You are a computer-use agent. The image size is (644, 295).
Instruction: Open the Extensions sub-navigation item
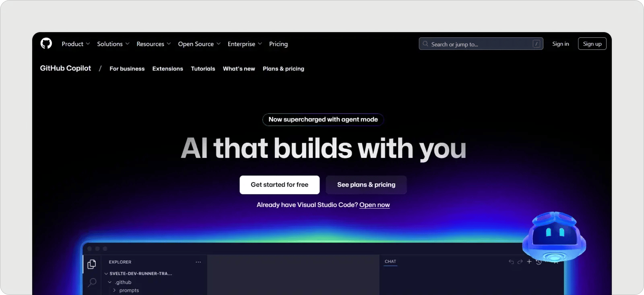point(167,69)
